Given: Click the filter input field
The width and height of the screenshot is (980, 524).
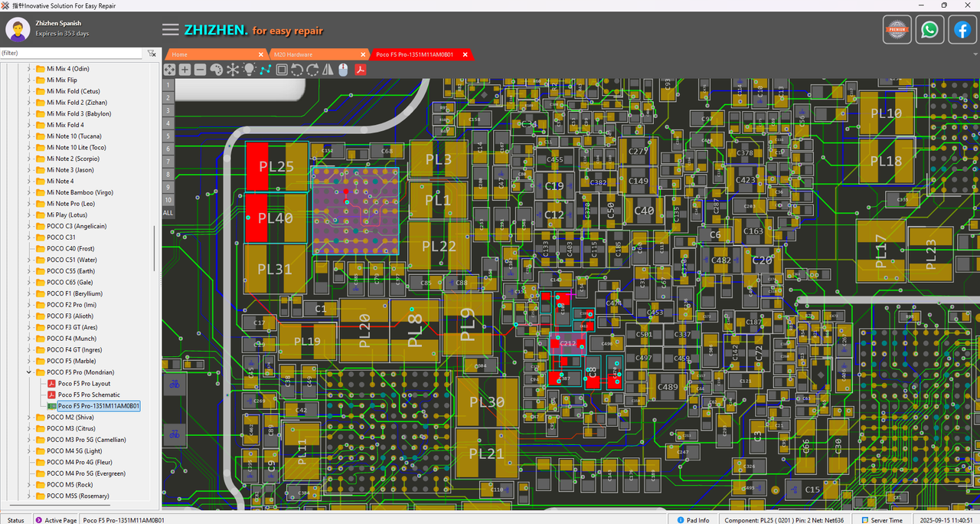Looking at the screenshot, I should pos(71,54).
